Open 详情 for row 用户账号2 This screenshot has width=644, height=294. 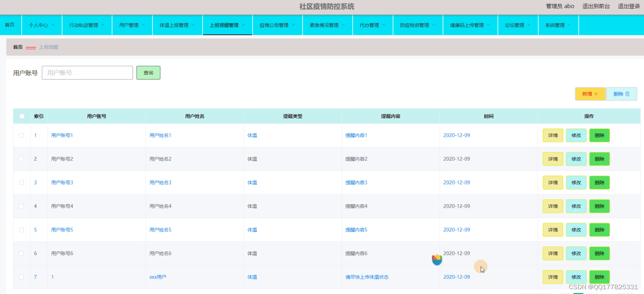[553, 159]
